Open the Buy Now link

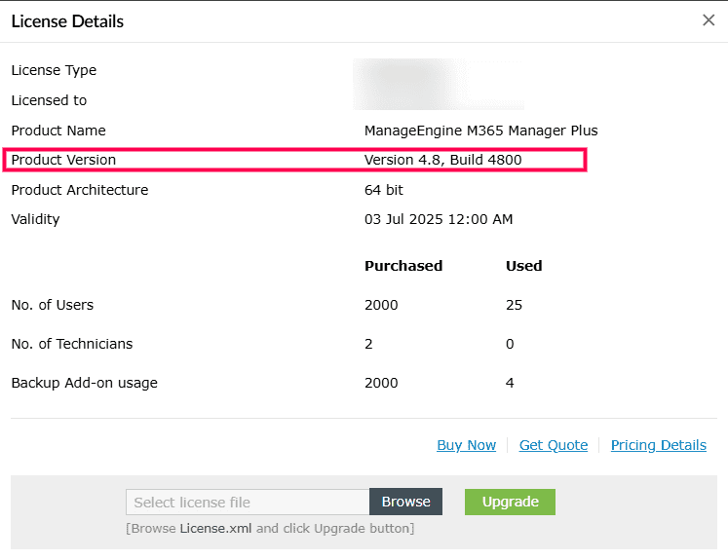pos(466,445)
